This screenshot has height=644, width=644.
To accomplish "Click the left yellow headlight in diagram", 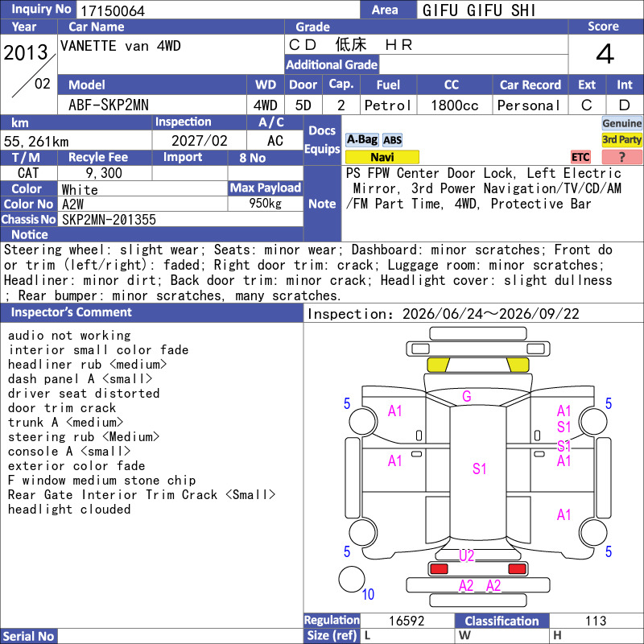I will coord(438,365).
